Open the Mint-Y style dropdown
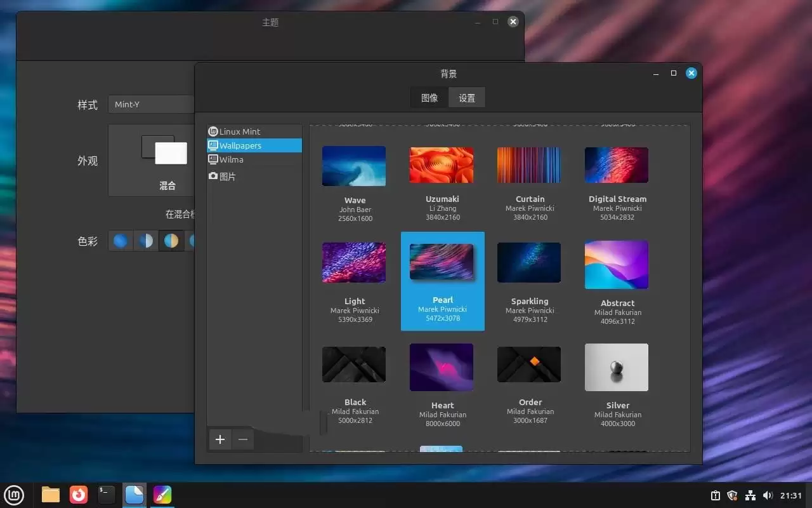Screen dimensions: 812x508 [x=152, y=104]
